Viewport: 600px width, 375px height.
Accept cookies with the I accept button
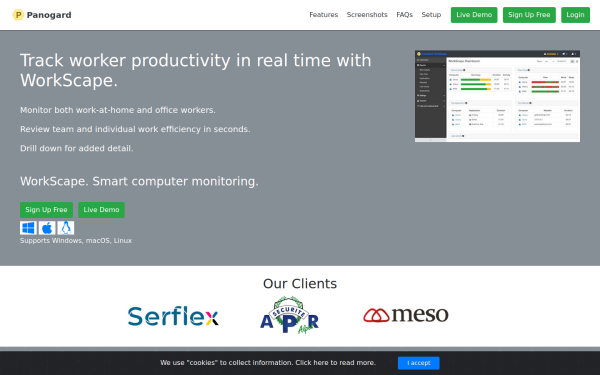(x=419, y=363)
